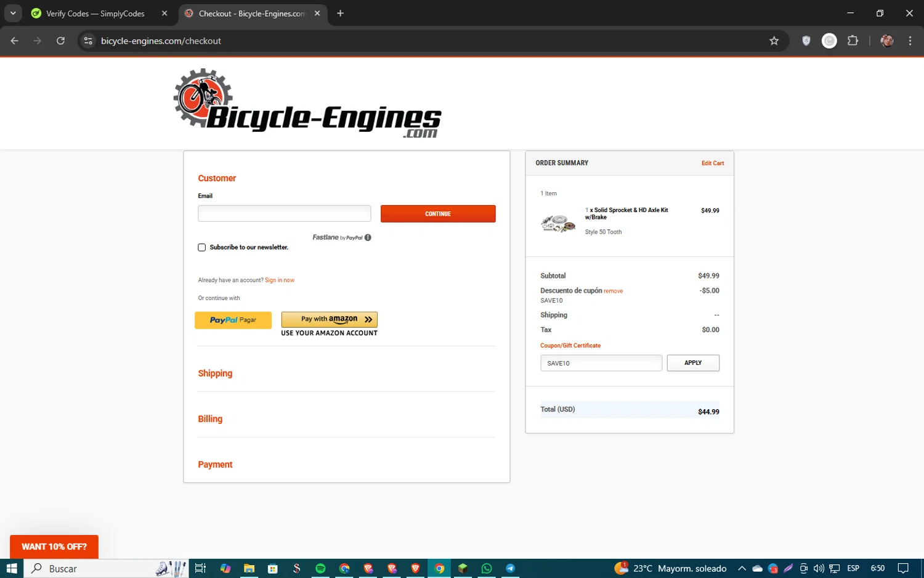Bookmark this page with the star icon
This screenshot has width=924, height=578.
pyautogui.click(x=774, y=41)
